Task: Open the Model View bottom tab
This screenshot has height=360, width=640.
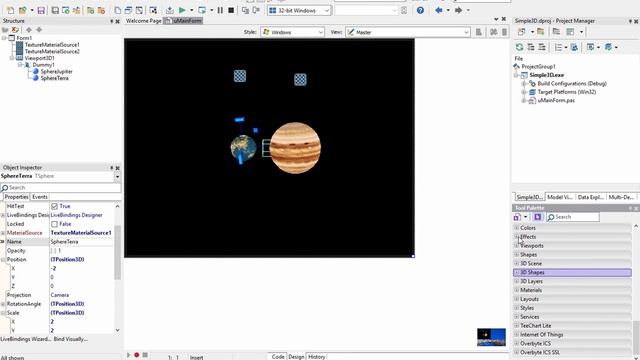Action: point(560,197)
